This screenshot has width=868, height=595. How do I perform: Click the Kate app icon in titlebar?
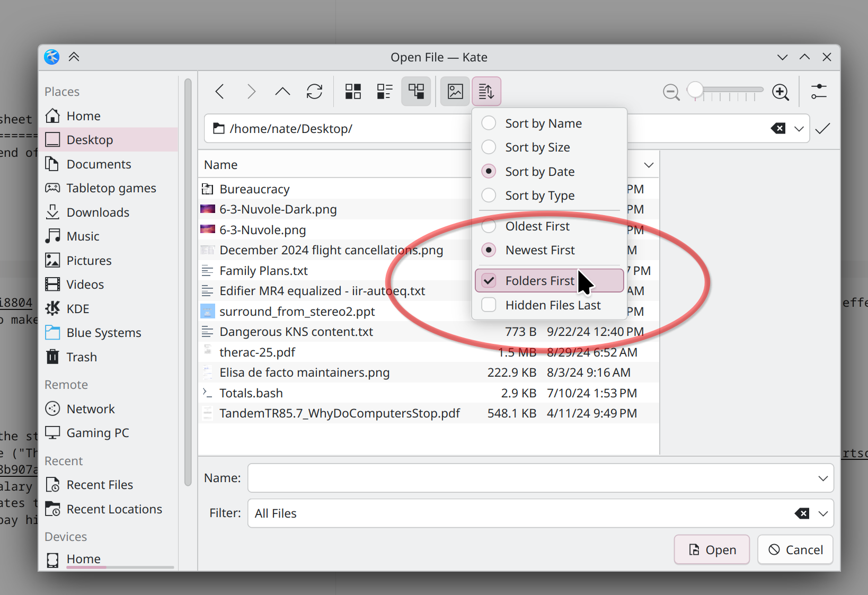[x=52, y=57]
